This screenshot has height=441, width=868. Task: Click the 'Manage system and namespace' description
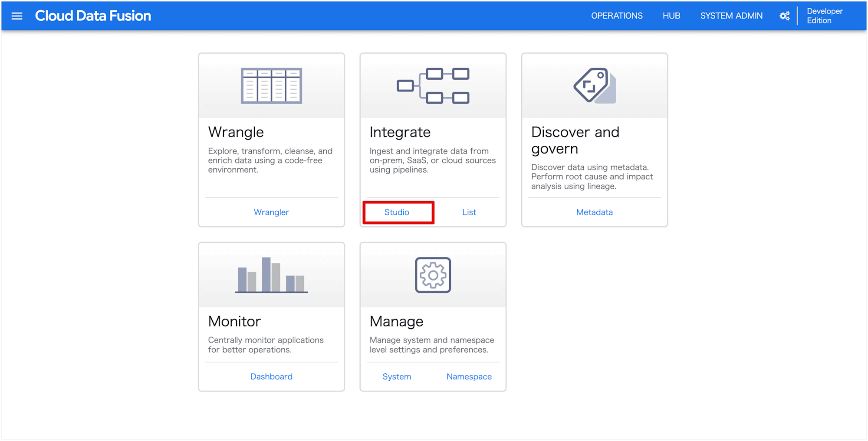[432, 345]
